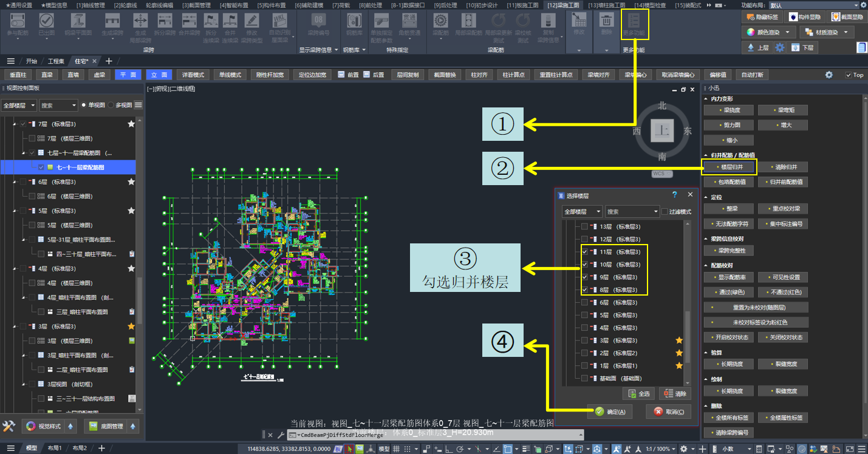Select the 多视图 radio button
868x454 pixels.
111,105
